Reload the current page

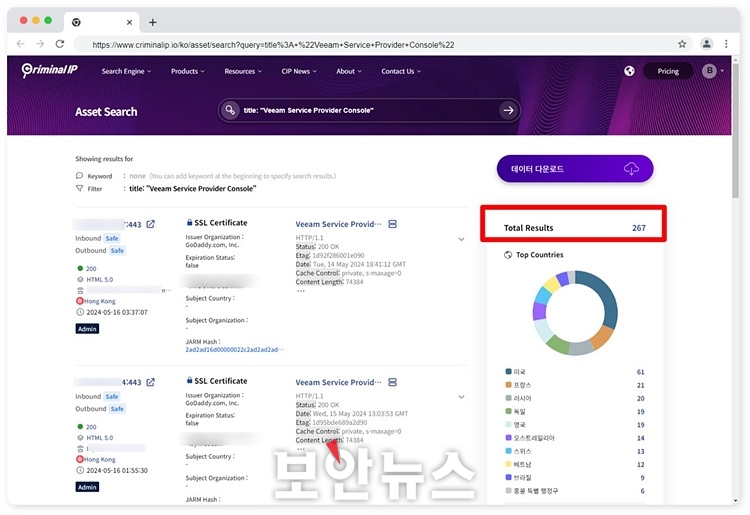(x=60, y=44)
